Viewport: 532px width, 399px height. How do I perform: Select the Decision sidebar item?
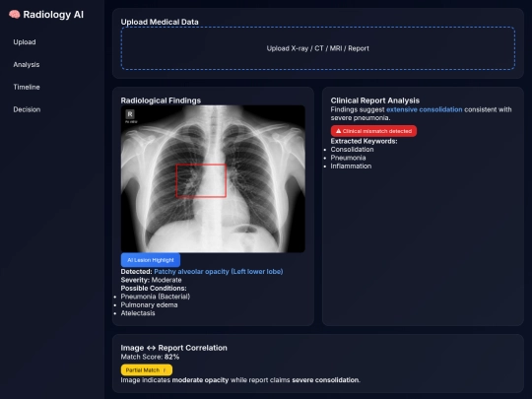27,109
